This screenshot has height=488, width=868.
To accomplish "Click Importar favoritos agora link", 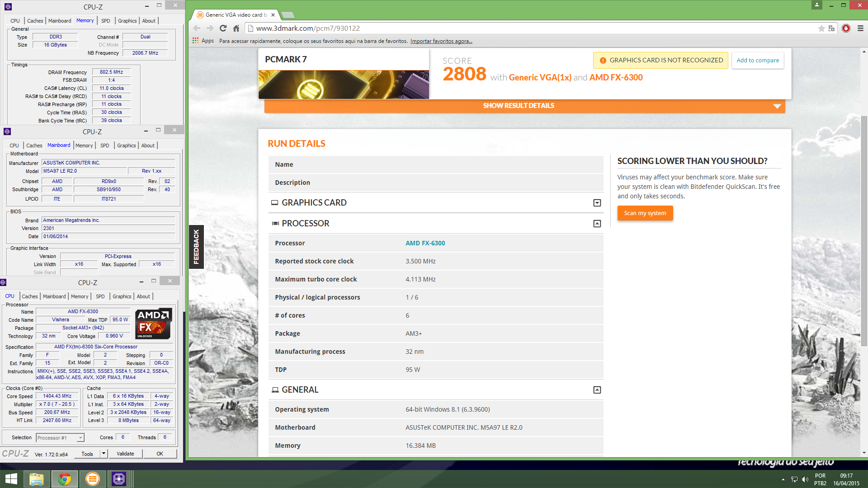I will 441,41.
